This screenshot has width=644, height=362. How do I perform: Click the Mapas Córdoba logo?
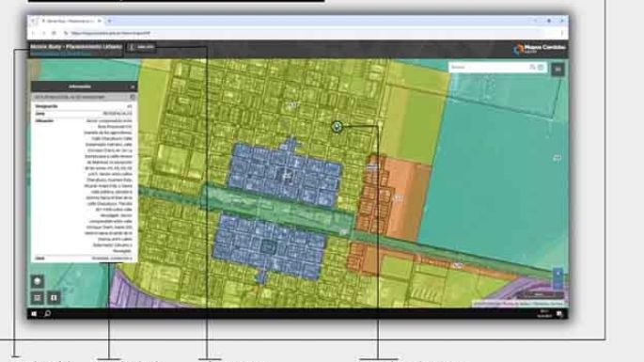coord(540,49)
